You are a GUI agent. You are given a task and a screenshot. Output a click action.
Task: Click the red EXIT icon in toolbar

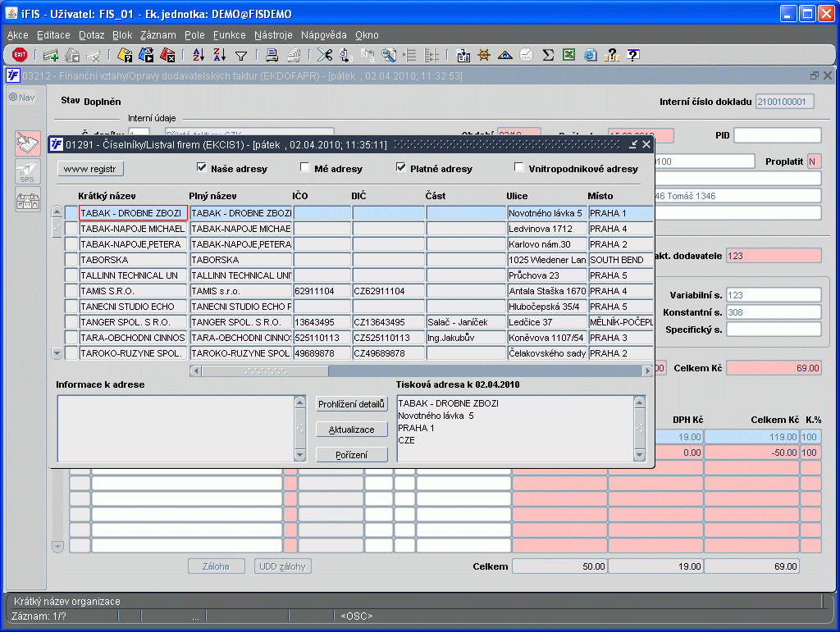[x=20, y=55]
